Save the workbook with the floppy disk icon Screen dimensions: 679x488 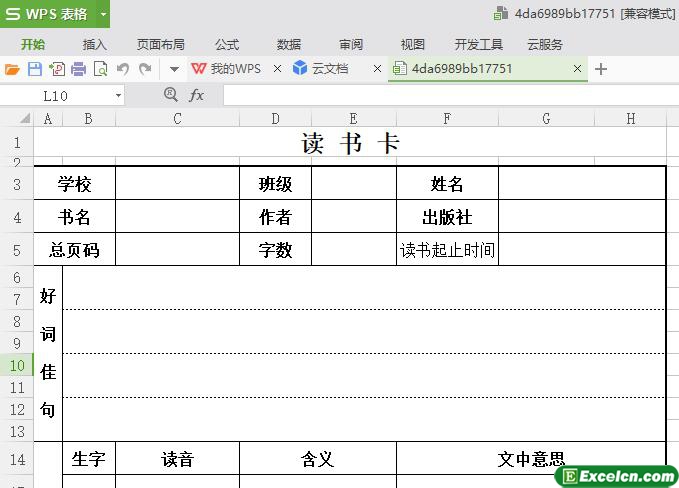tap(34, 69)
